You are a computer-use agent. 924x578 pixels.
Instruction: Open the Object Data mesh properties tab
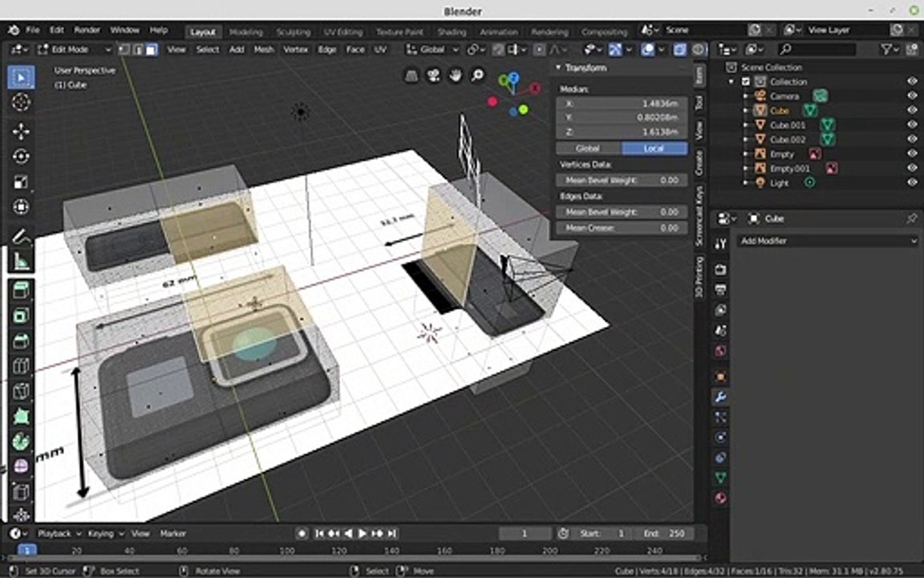click(x=720, y=477)
